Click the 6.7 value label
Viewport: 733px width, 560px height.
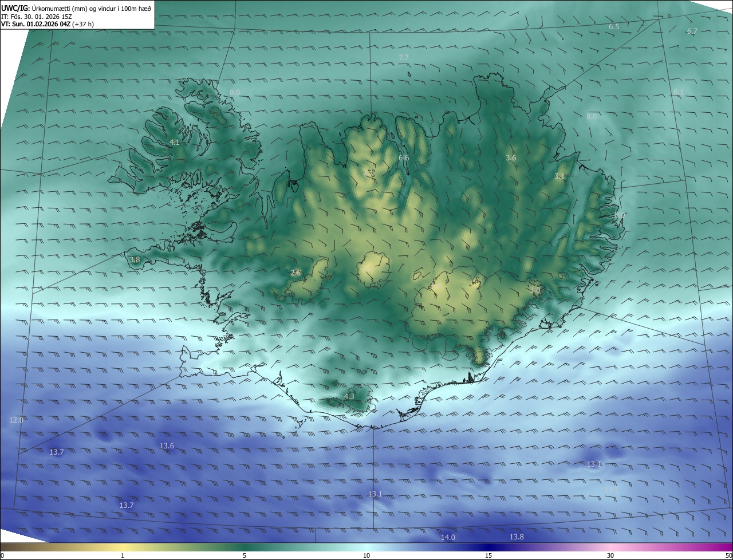pyautogui.click(x=692, y=31)
